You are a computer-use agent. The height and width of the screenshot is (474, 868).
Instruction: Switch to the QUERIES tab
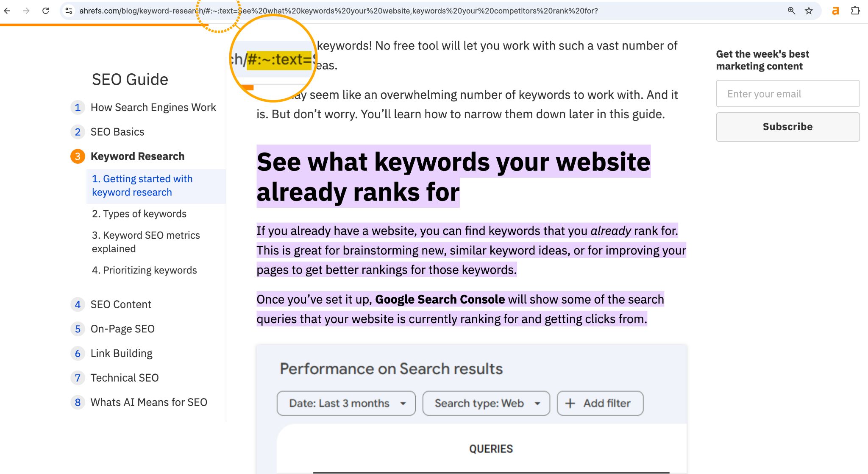[x=490, y=448]
